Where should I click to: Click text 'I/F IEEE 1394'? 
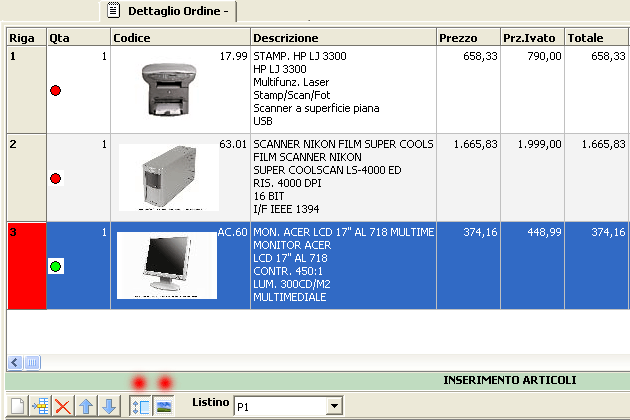click(286, 209)
